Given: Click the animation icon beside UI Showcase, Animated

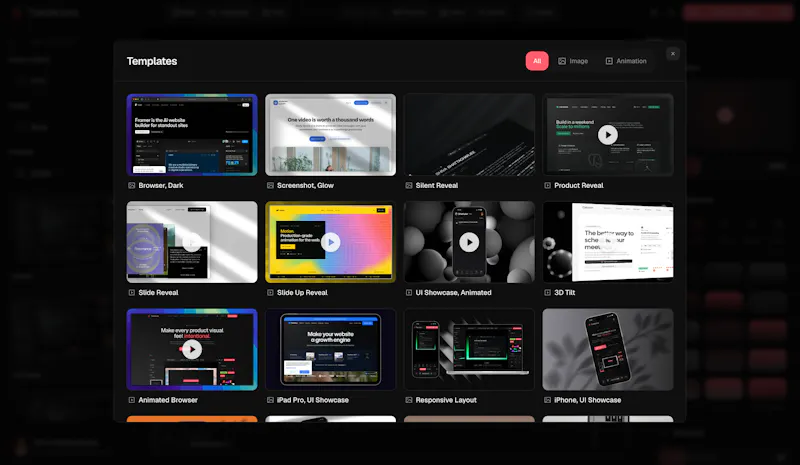Looking at the screenshot, I should click(x=409, y=292).
